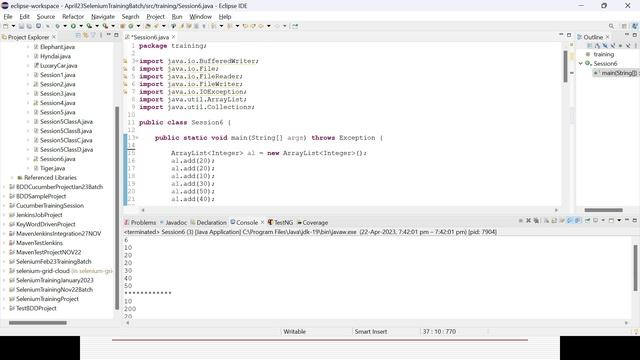Open the Project Explorer filter icon

(x=93, y=36)
